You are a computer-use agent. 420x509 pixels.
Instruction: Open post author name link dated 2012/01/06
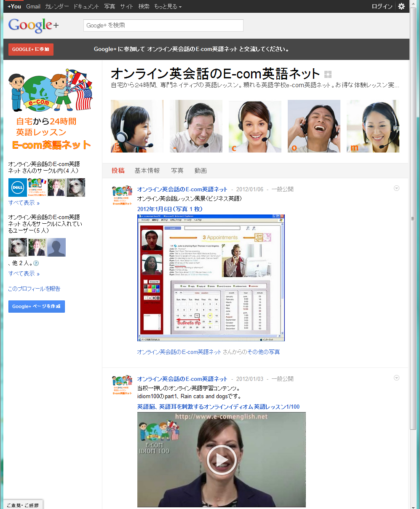[x=182, y=189]
